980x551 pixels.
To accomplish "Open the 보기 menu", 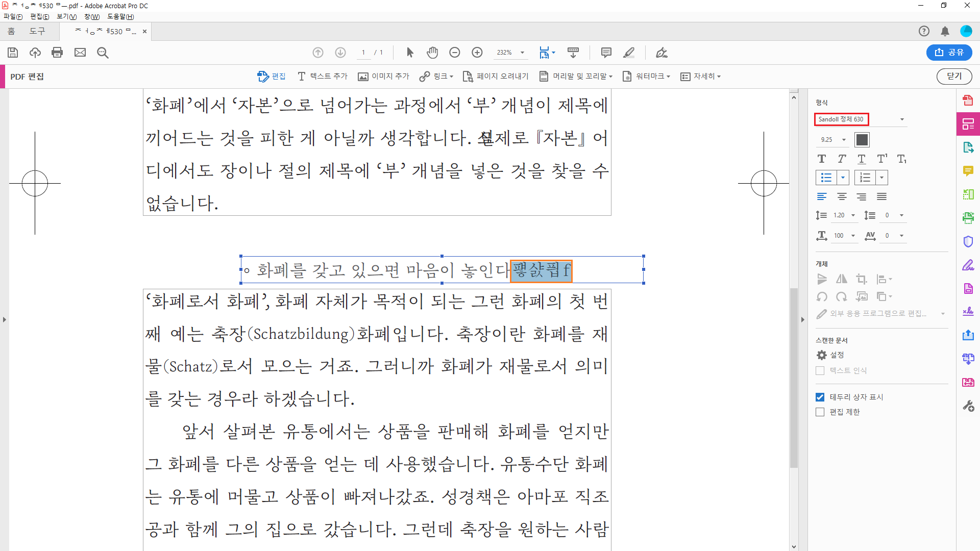I will 66,17.
